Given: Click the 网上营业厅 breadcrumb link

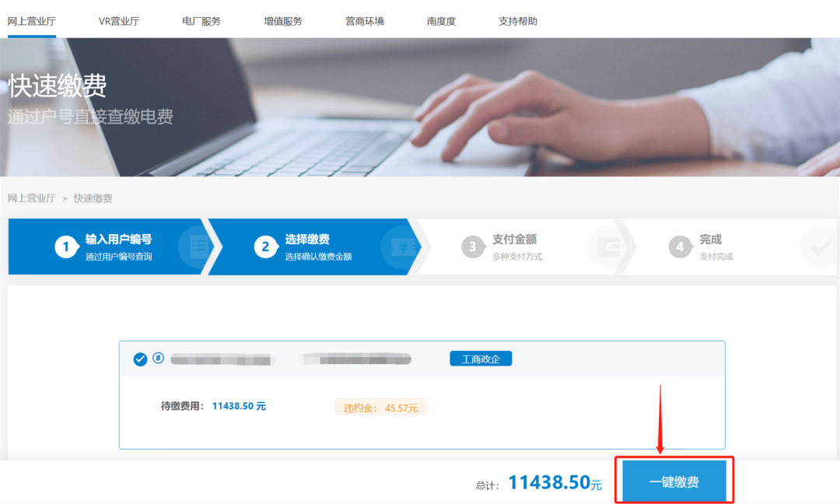Looking at the screenshot, I should (32, 198).
